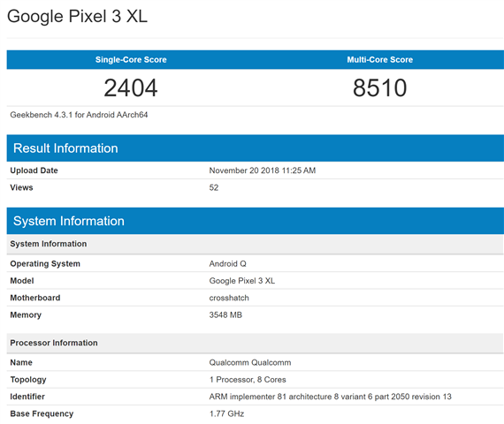Select the Motherboard value crosshatch
The image size is (504, 424).
[x=229, y=298]
